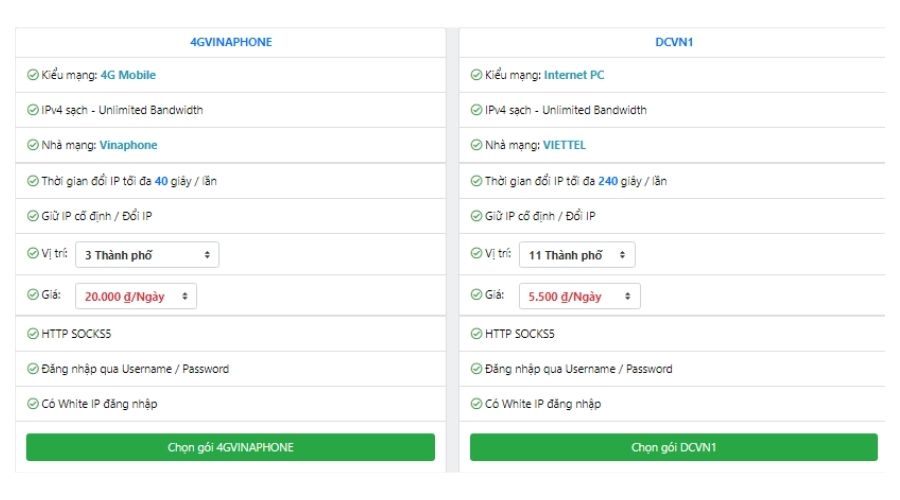This screenshot has height=500, width=900.
Task: Expand the 20.000 ₫/Ngày price dropdown
Action: [x=136, y=296]
